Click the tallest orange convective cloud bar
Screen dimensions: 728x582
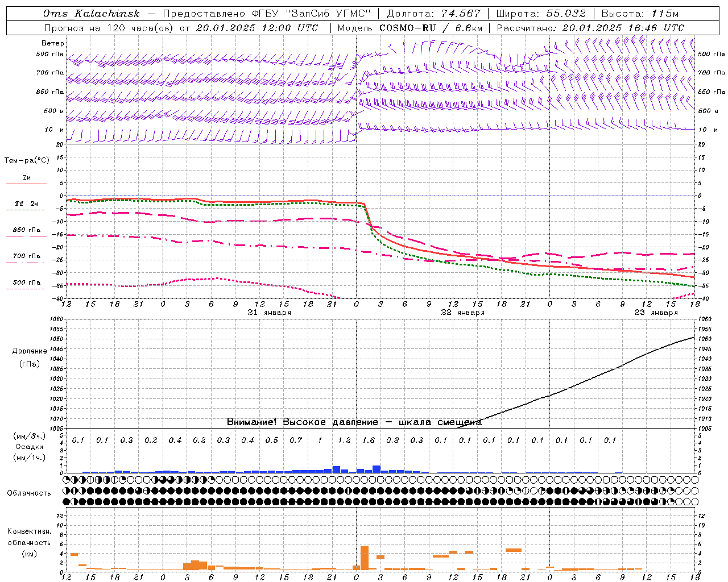tap(365, 558)
